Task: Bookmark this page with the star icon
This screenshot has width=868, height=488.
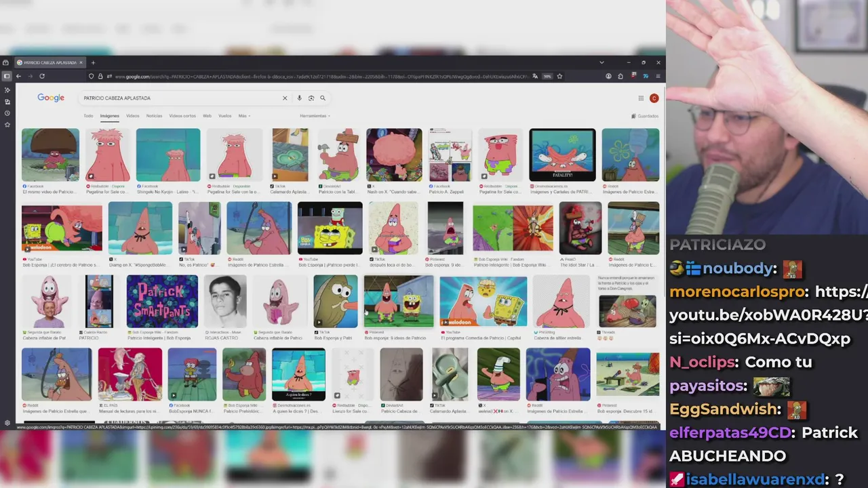Action: (x=559, y=77)
